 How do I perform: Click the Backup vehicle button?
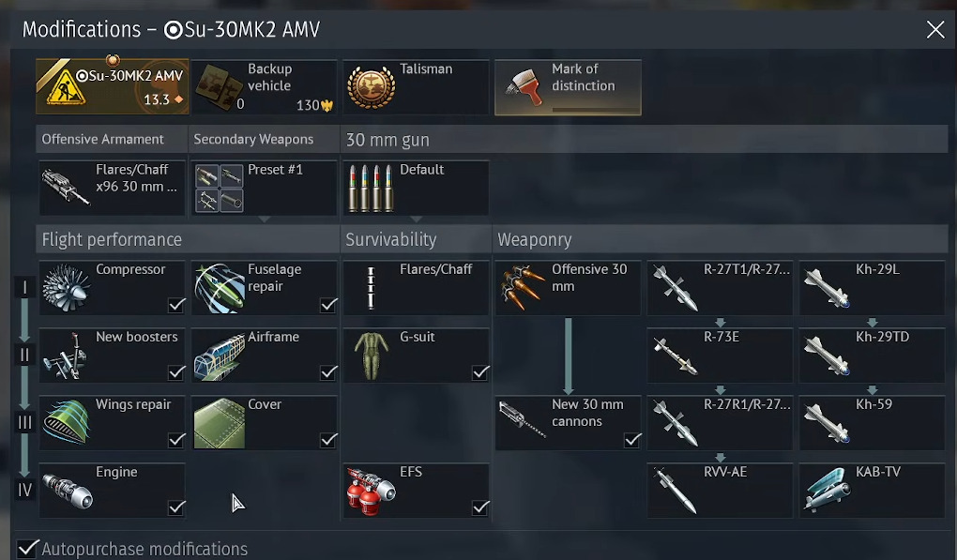tap(264, 86)
